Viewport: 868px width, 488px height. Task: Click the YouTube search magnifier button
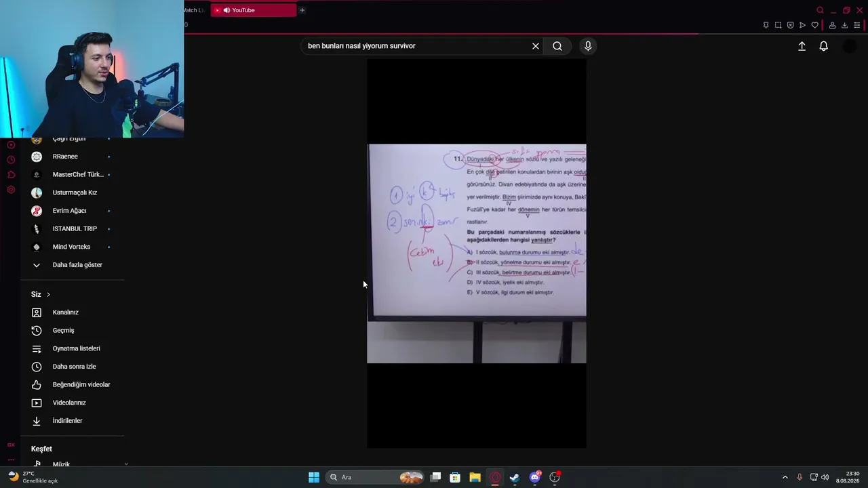tap(557, 46)
